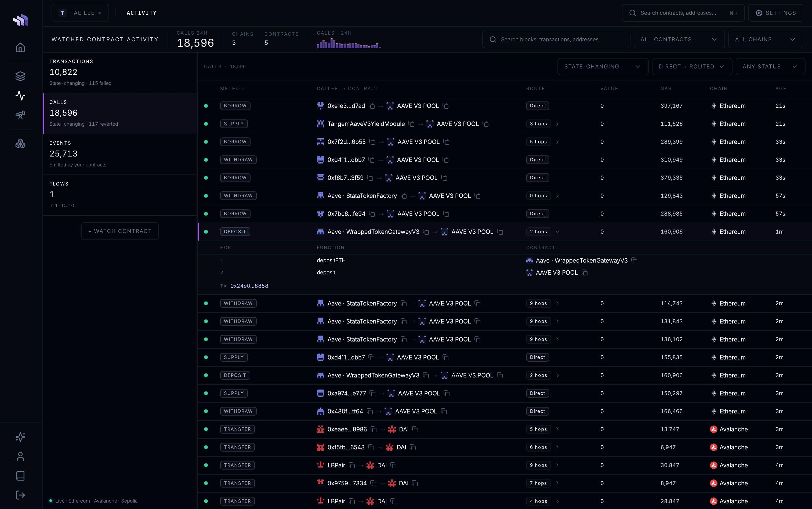Image resolution: width=812 pixels, height=509 pixels.
Task: Select the FLOWS panel
Action: click(x=120, y=195)
